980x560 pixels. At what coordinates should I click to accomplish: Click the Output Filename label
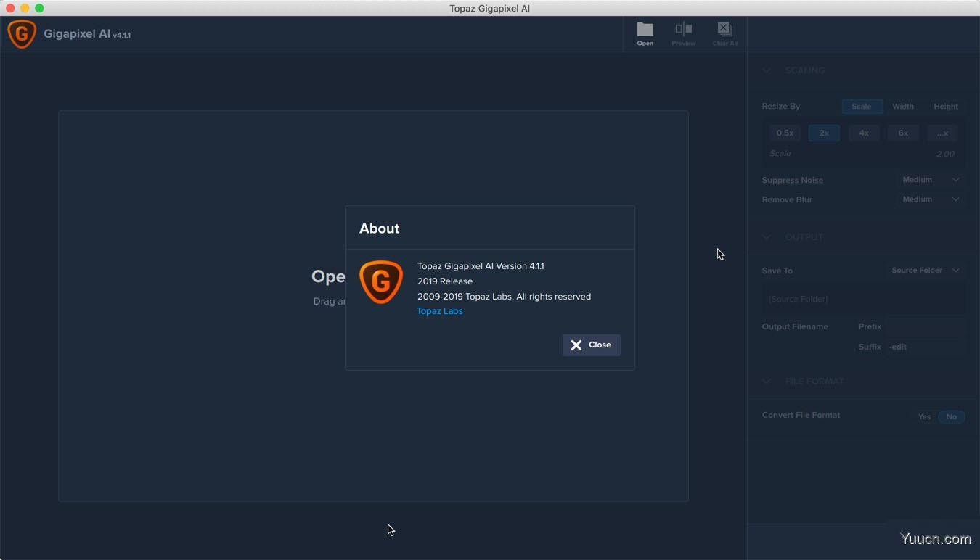(795, 326)
